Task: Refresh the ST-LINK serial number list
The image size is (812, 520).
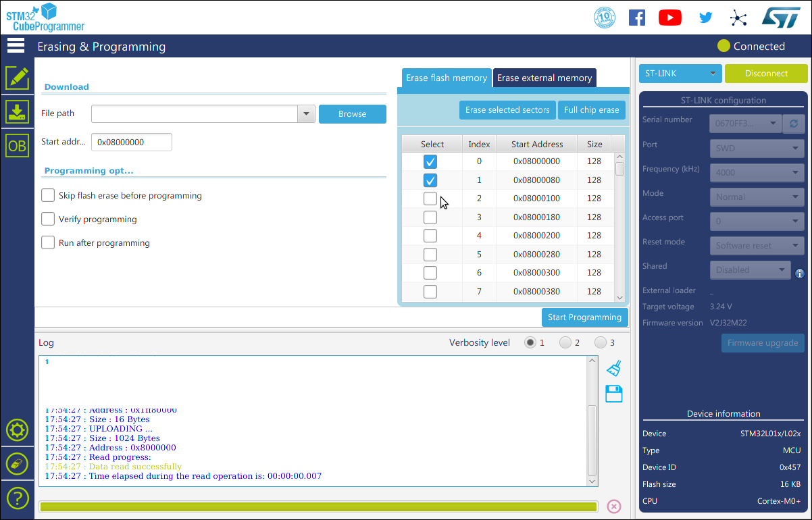Action: (x=793, y=124)
